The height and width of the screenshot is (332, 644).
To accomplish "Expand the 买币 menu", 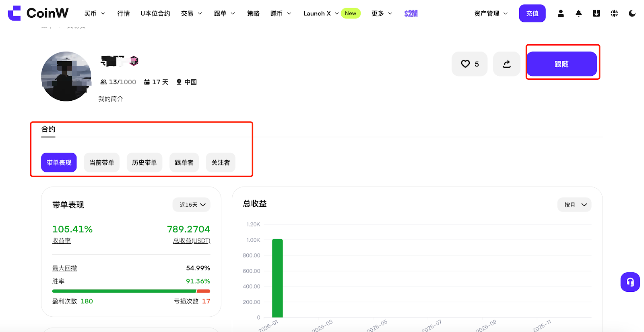I will pyautogui.click(x=95, y=13).
